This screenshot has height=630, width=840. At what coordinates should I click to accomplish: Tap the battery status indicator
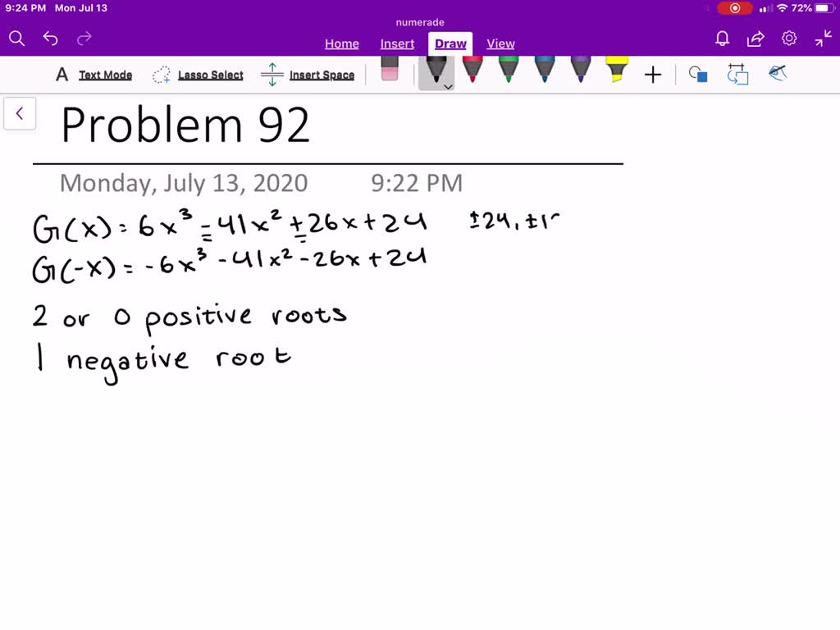pyautogui.click(x=824, y=8)
